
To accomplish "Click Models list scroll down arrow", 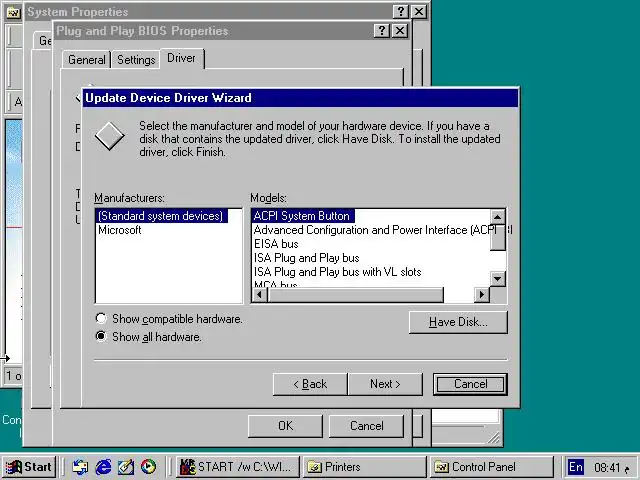I will [x=498, y=279].
